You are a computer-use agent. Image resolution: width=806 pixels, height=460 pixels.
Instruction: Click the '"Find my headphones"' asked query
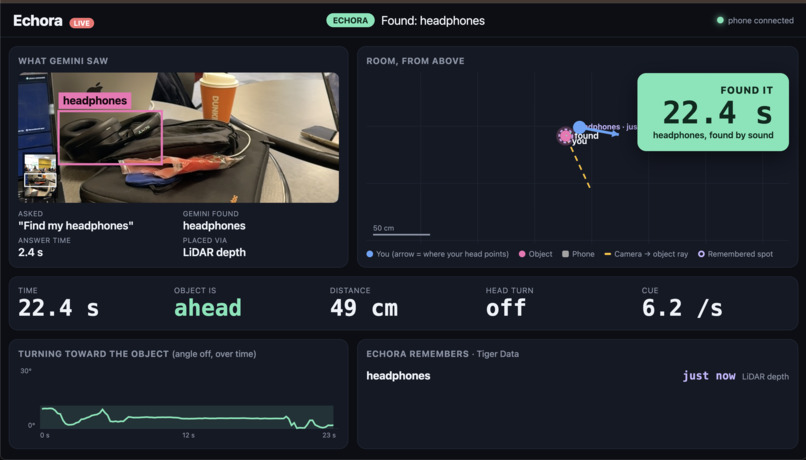[x=76, y=226]
